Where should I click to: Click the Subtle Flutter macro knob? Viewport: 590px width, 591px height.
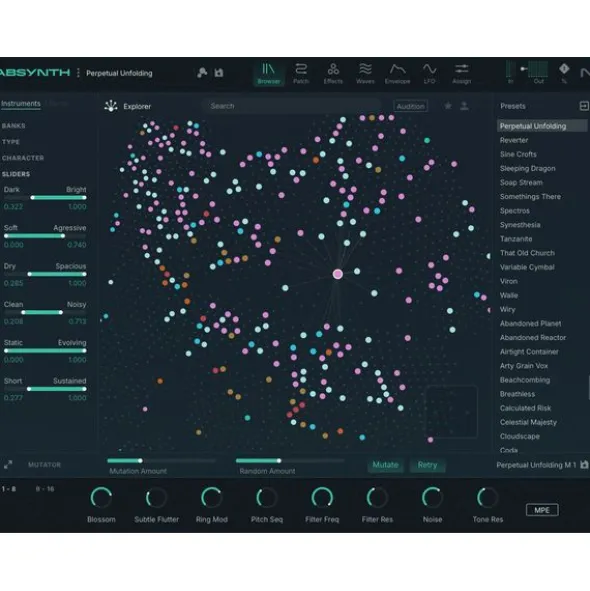click(156, 498)
